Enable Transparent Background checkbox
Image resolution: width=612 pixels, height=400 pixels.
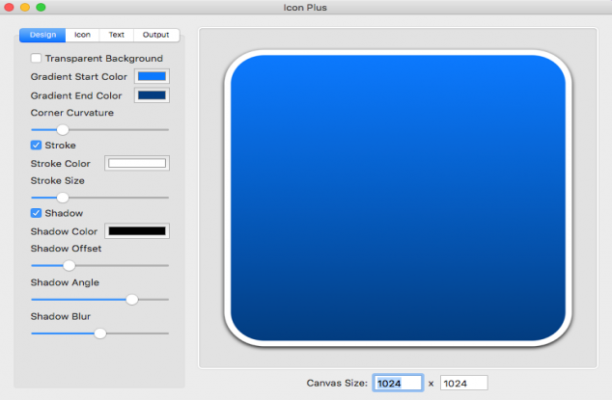36,58
